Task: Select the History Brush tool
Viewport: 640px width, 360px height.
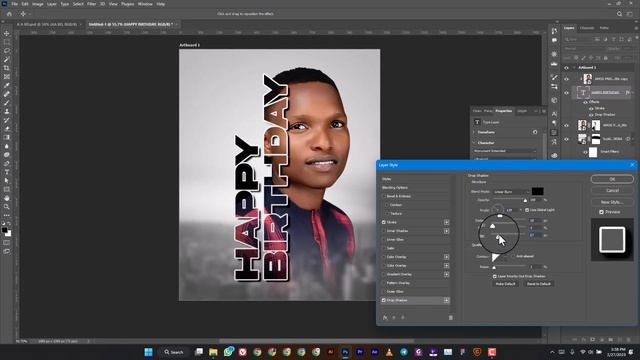Action: point(7,120)
